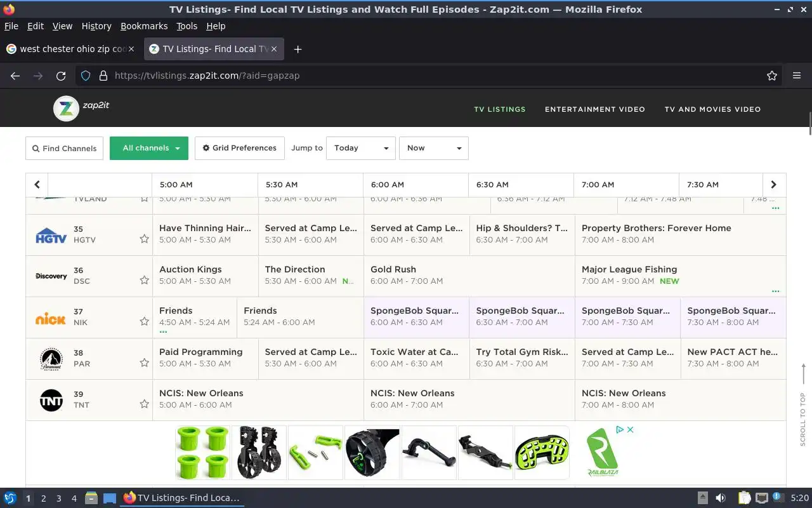Click the site padlock icon
The height and width of the screenshot is (508, 812).
[x=103, y=76]
